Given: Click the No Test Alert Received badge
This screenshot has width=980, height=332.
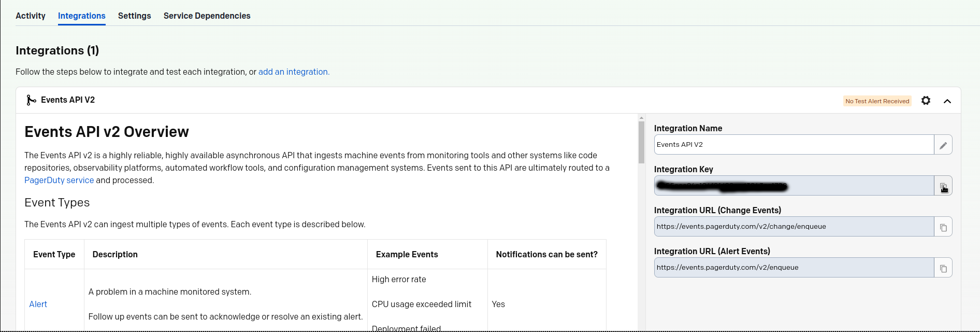Looking at the screenshot, I should coord(877,101).
